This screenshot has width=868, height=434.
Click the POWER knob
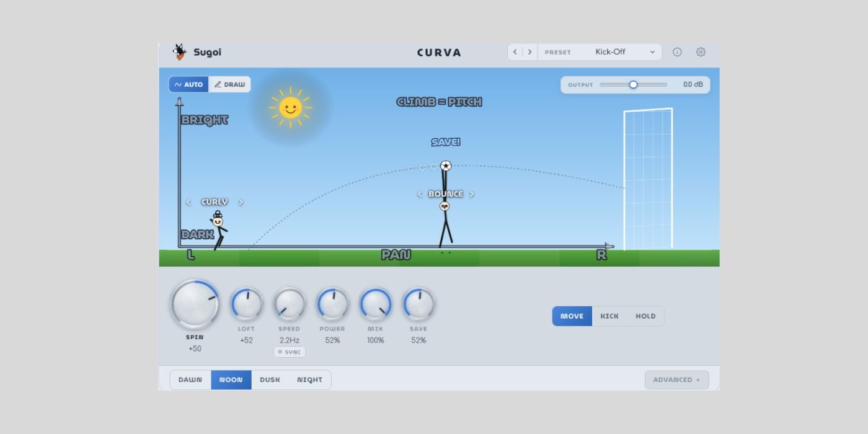[x=332, y=304]
